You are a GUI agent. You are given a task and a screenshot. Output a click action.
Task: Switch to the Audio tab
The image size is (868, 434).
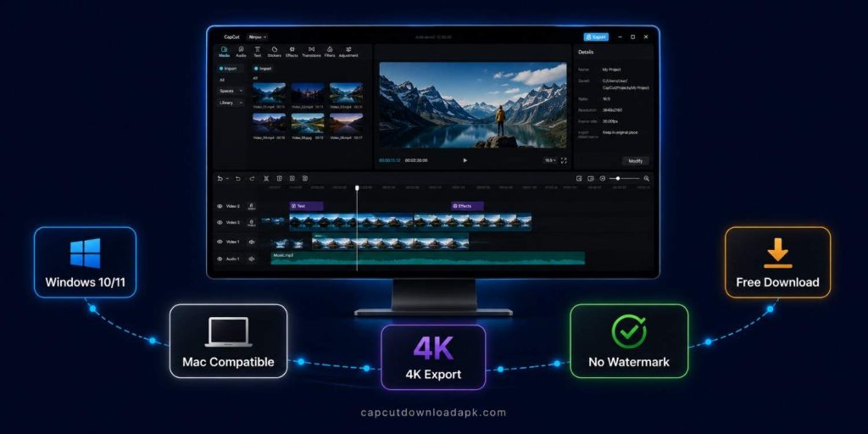pos(241,52)
